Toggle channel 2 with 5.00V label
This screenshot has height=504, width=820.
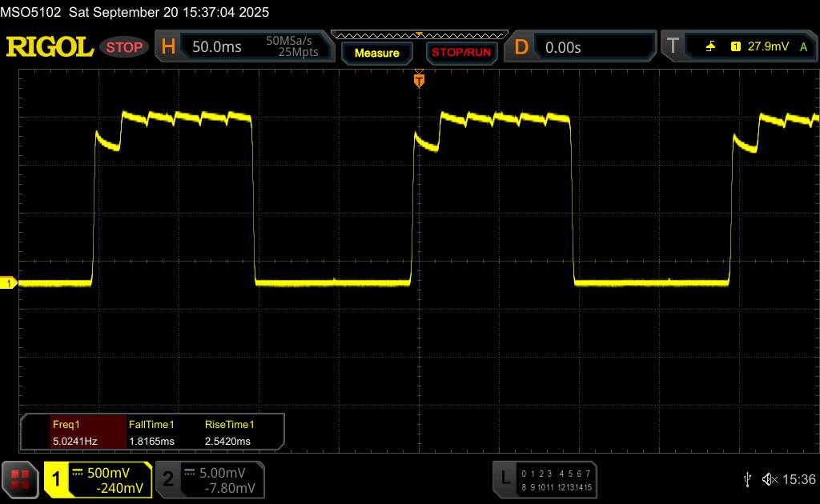pyautogui.click(x=208, y=479)
